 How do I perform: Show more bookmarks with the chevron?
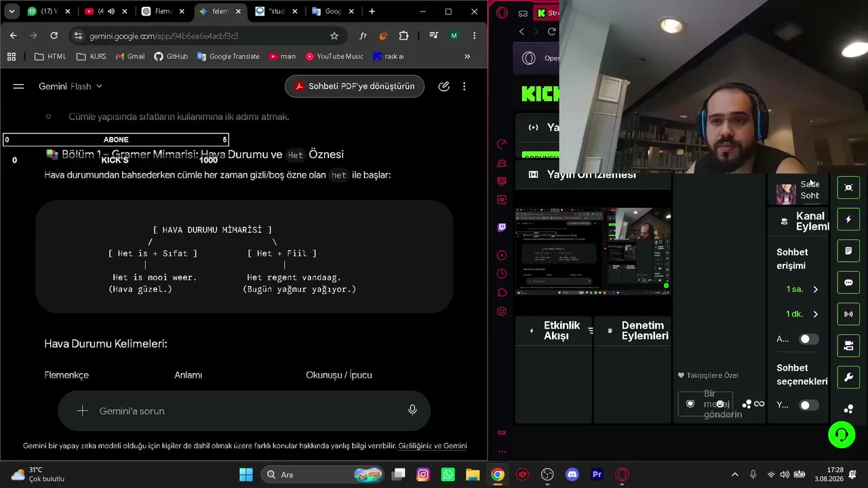(x=467, y=57)
